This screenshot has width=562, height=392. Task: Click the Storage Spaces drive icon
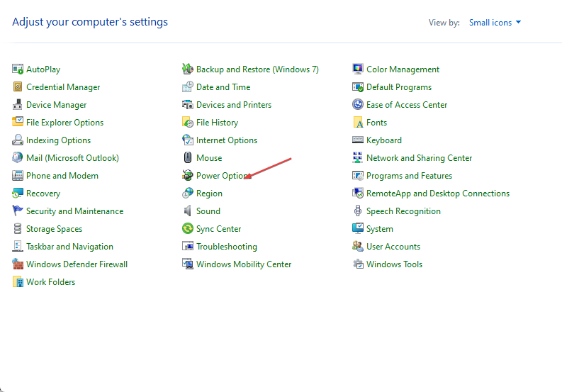pos(18,228)
